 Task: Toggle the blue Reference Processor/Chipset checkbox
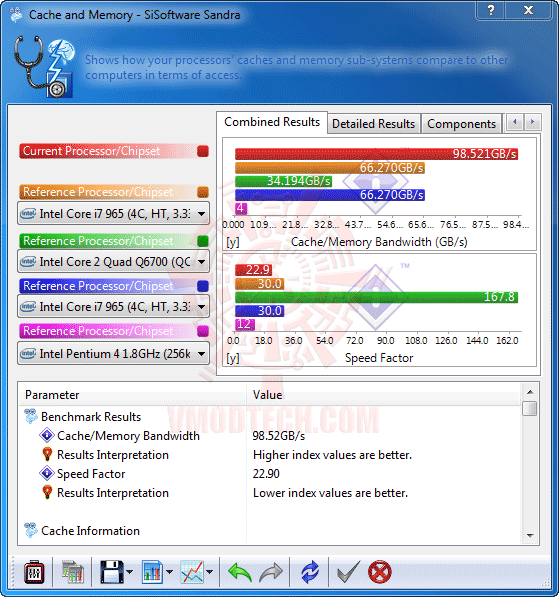(203, 286)
